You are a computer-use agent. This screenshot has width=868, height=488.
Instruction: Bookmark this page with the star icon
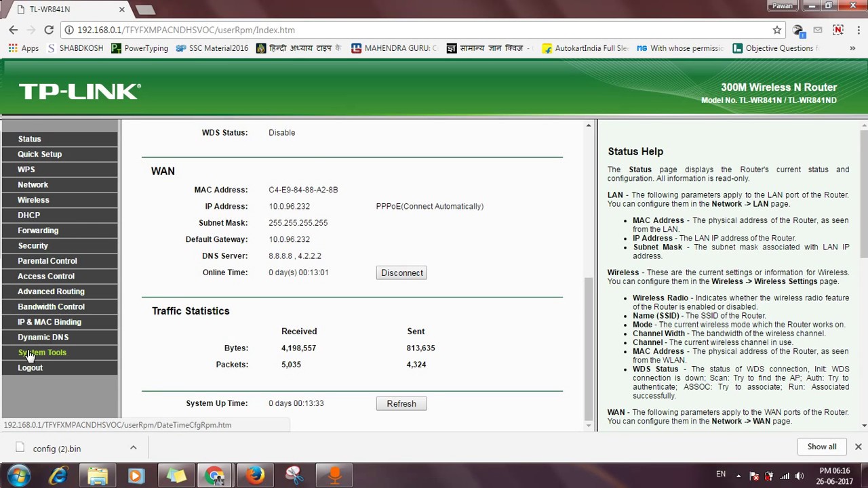[x=777, y=30]
